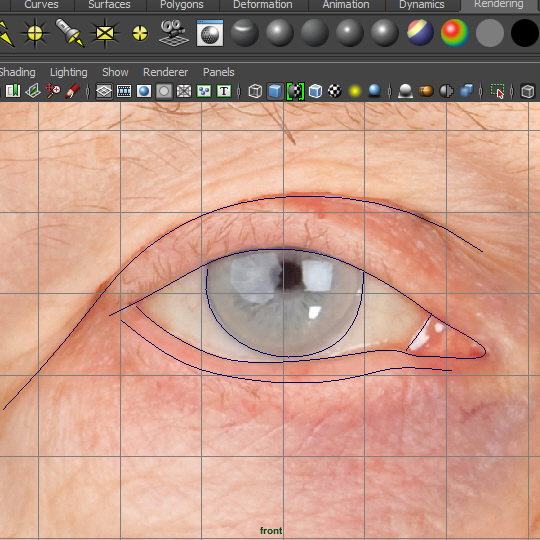Open the Shading panel menu
540x540 pixels.
pos(17,72)
